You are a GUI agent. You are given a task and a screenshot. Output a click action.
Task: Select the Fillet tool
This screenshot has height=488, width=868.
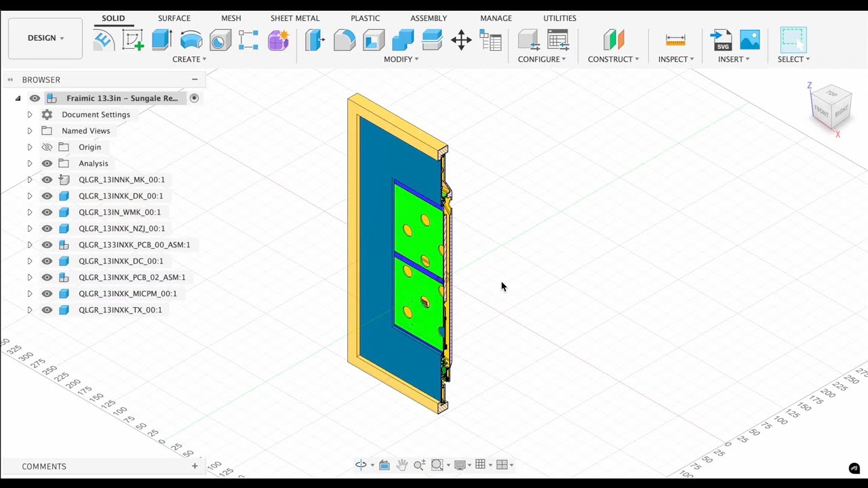[x=344, y=41]
